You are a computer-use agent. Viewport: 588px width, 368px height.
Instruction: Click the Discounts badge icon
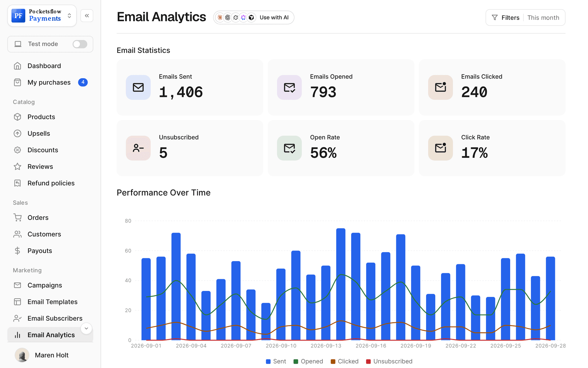18,150
